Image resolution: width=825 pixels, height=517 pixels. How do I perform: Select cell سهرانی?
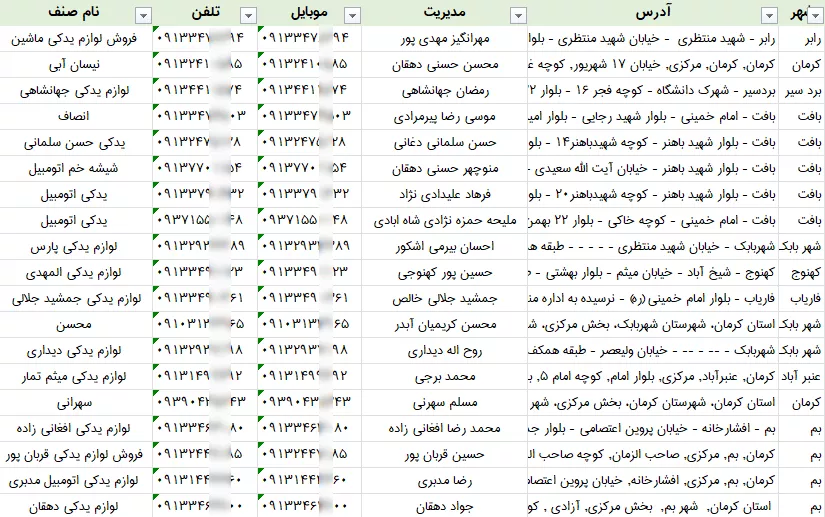76,403
